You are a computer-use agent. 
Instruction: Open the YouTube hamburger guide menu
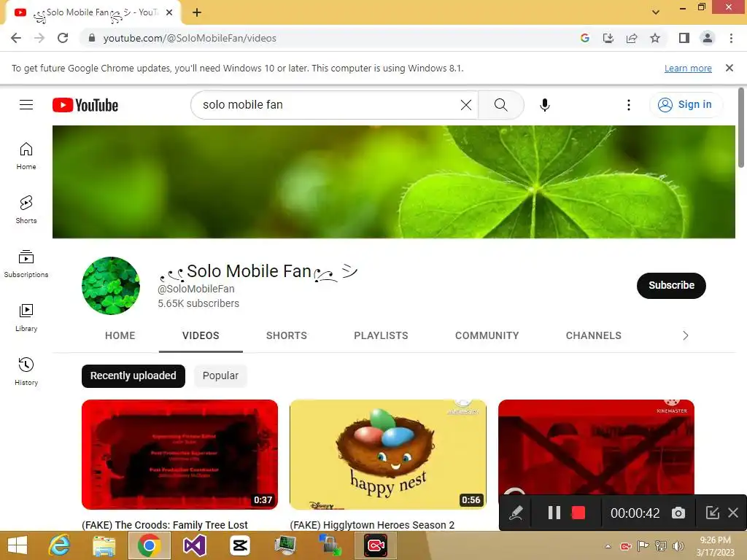click(26, 105)
